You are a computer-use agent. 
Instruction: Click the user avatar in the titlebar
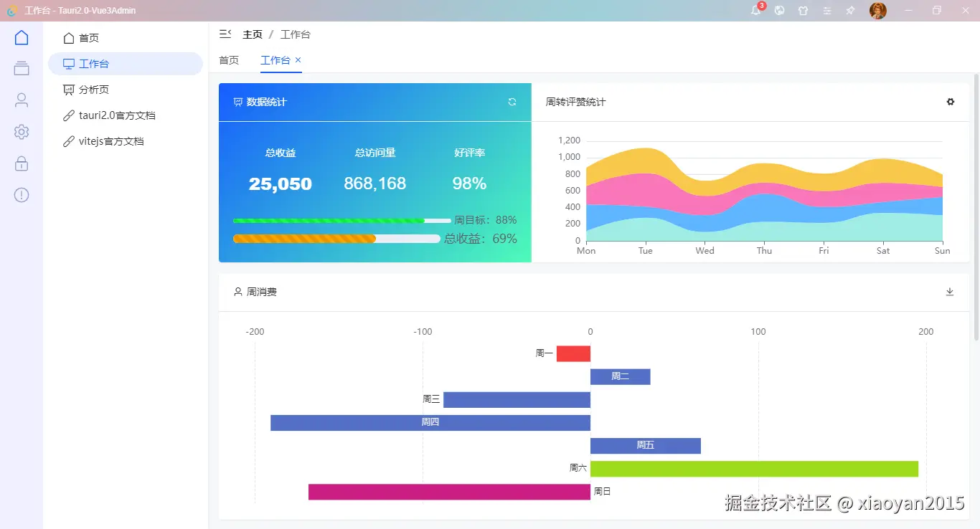(877, 11)
